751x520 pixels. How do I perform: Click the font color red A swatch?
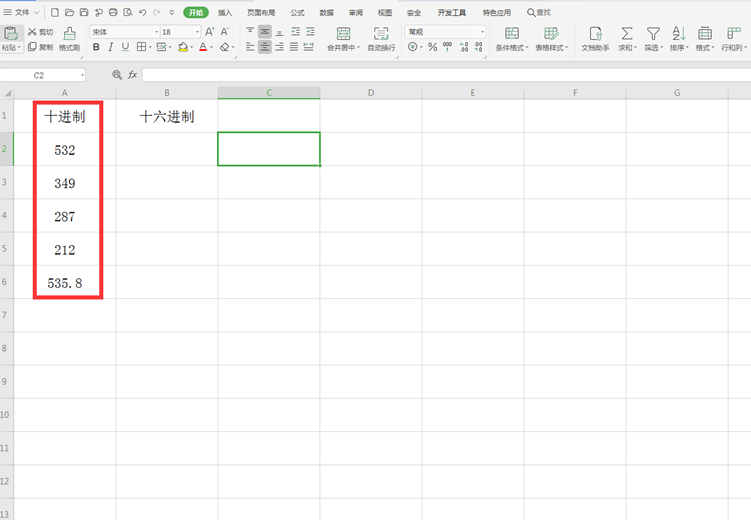point(203,47)
